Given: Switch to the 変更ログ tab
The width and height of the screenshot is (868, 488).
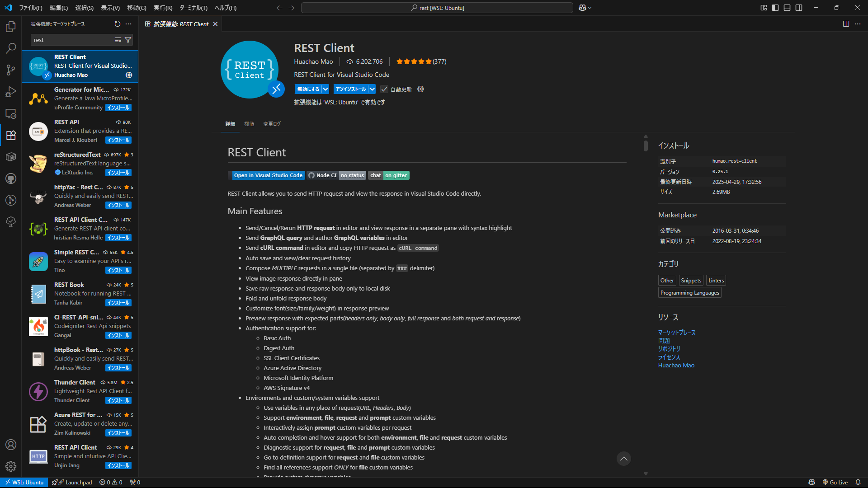Looking at the screenshot, I should (x=271, y=124).
